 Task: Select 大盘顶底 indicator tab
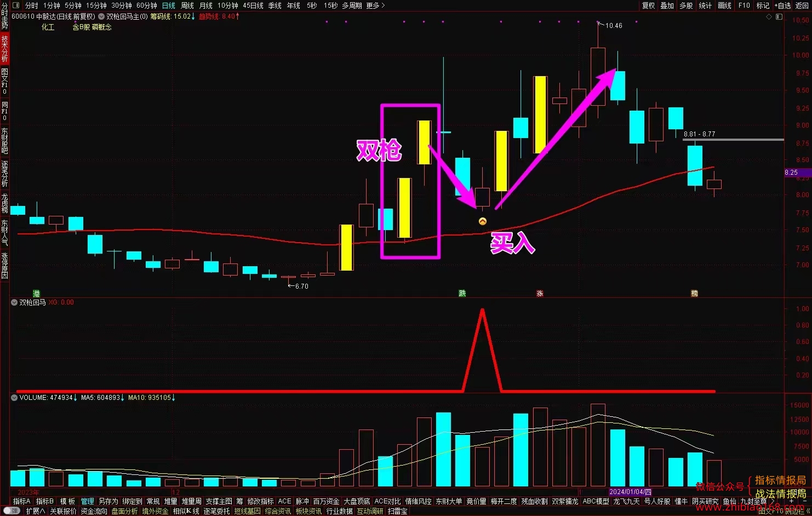point(357,501)
